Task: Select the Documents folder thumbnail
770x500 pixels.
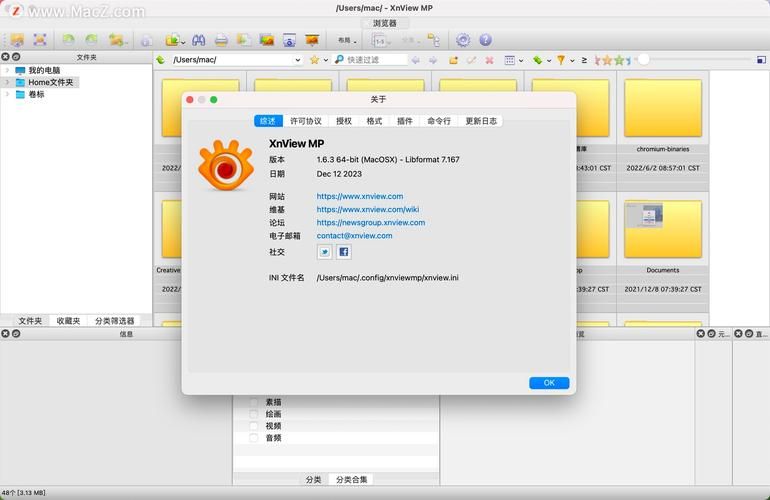Action: [x=662, y=229]
